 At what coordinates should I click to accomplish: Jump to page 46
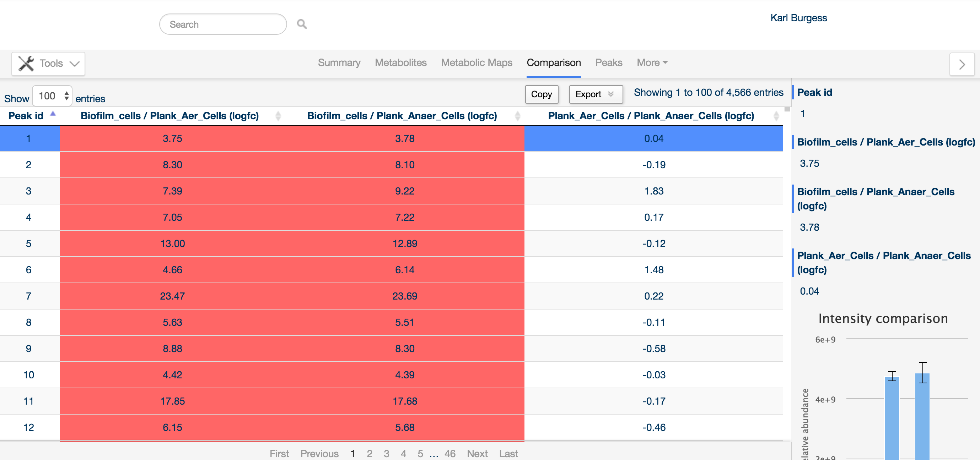450,453
